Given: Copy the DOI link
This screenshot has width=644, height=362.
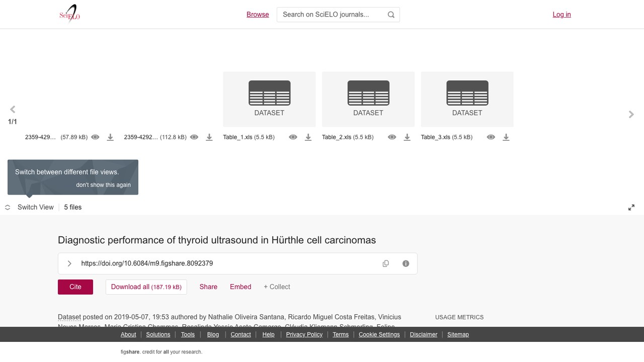Looking at the screenshot, I should [x=386, y=263].
